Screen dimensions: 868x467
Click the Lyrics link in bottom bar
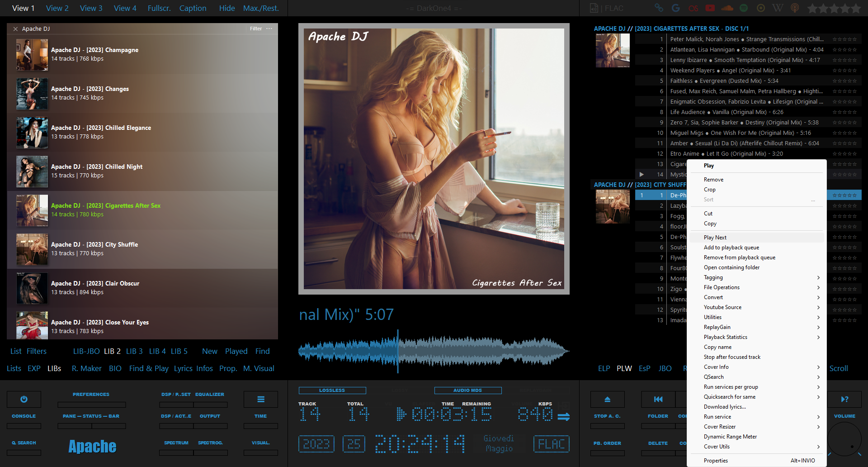(183, 368)
